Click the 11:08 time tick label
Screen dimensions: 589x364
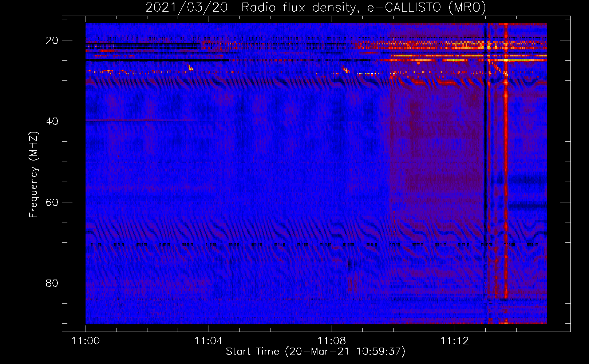[332, 341]
